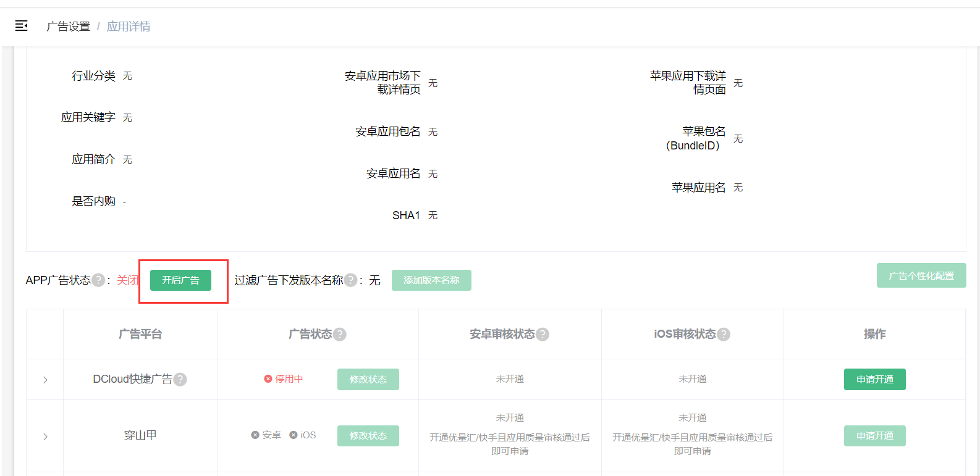Click 申请开通 for DCloud快捷广告
The width and height of the screenshot is (980, 476).
(875, 379)
